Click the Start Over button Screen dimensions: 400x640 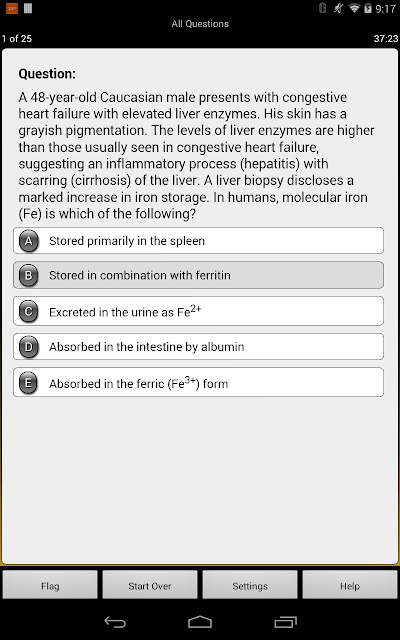coord(150,586)
